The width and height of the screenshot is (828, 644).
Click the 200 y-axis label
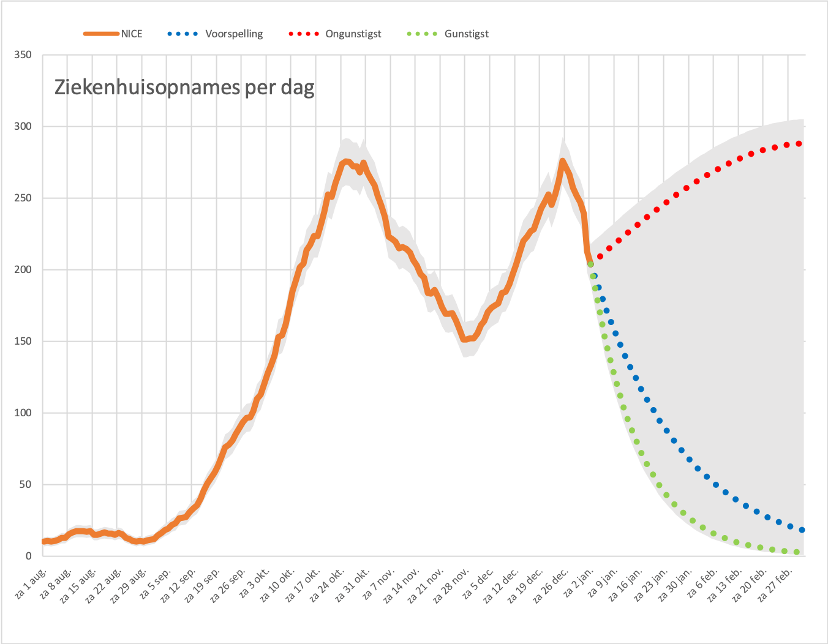click(23, 270)
